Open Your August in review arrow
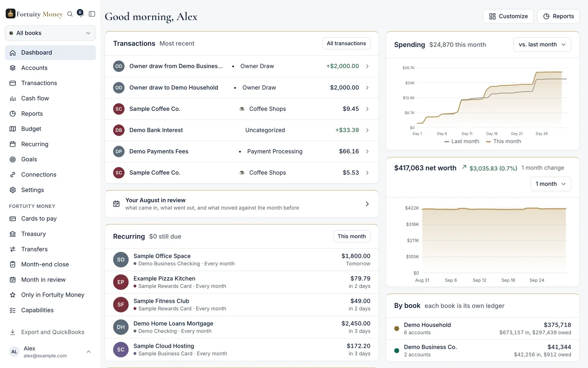 367,204
